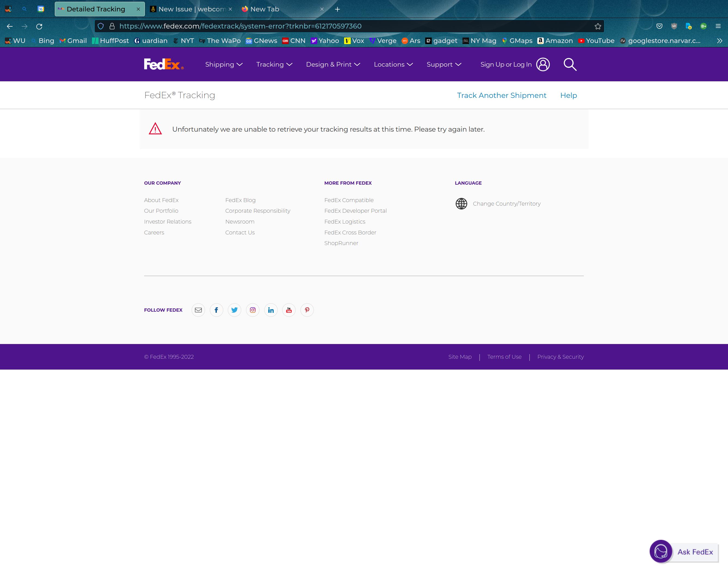The image size is (728, 573).
Task: Open the Support dropdown menu
Action: [x=444, y=64]
